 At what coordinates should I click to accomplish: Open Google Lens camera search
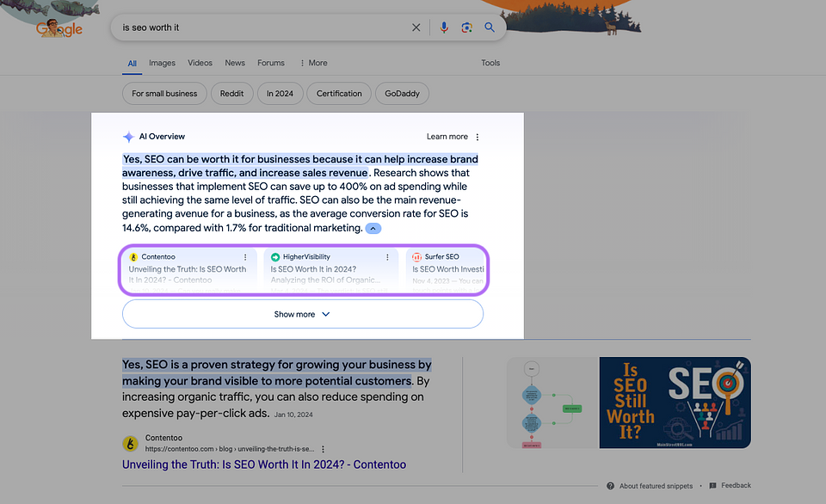click(466, 27)
